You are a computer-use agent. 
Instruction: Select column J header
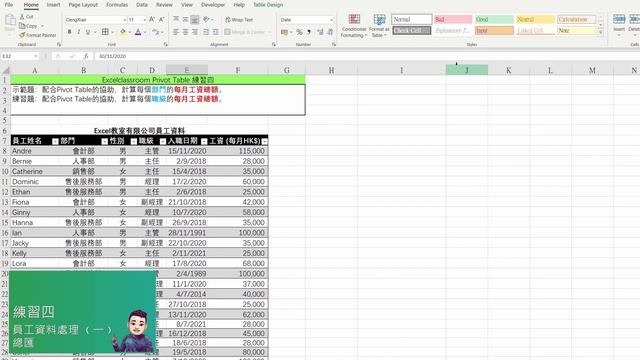coord(467,70)
